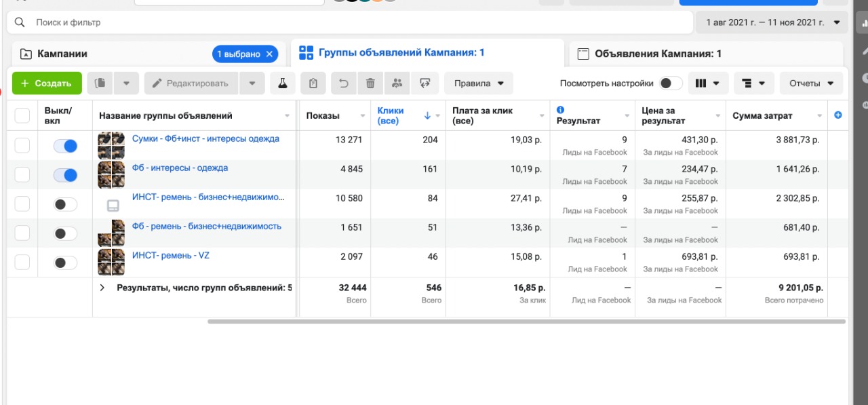868x405 pixels.
Task: Click the duplicate ad set icon
Action: tap(100, 83)
